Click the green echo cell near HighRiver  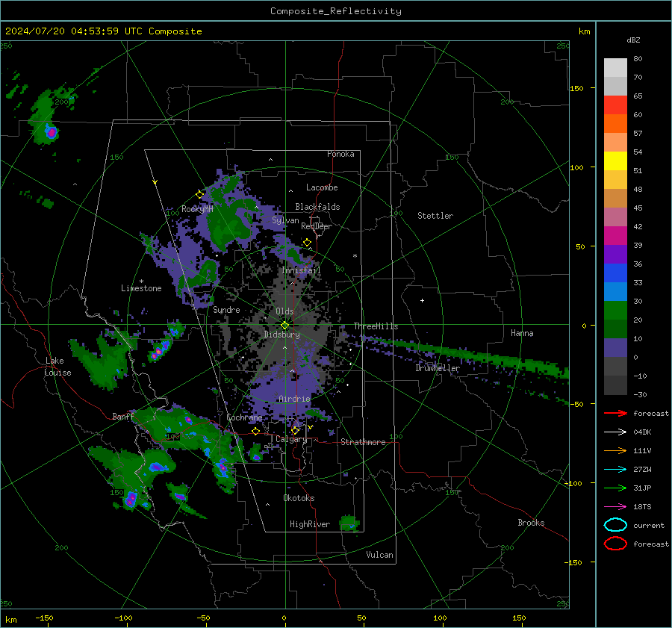coord(349,523)
